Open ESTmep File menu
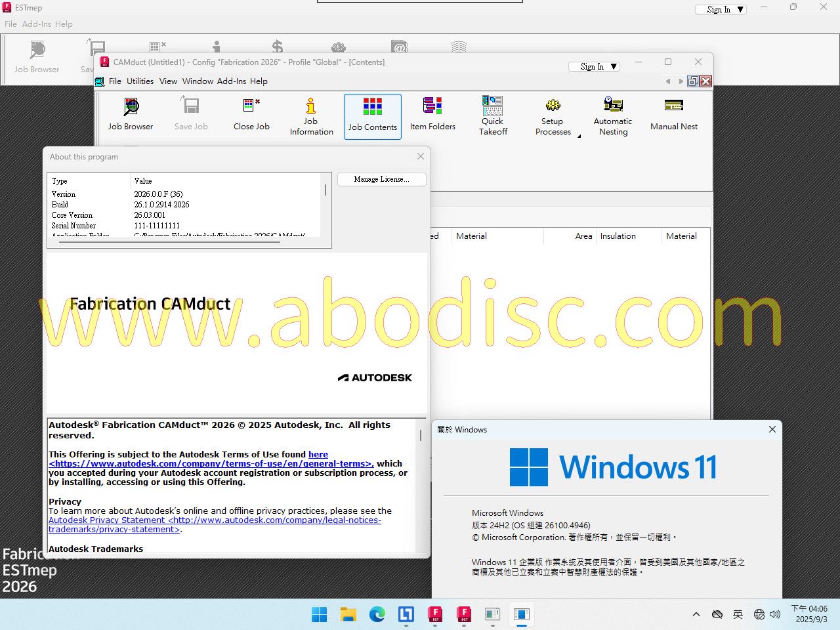The image size is (840, 630). point(10,24)
